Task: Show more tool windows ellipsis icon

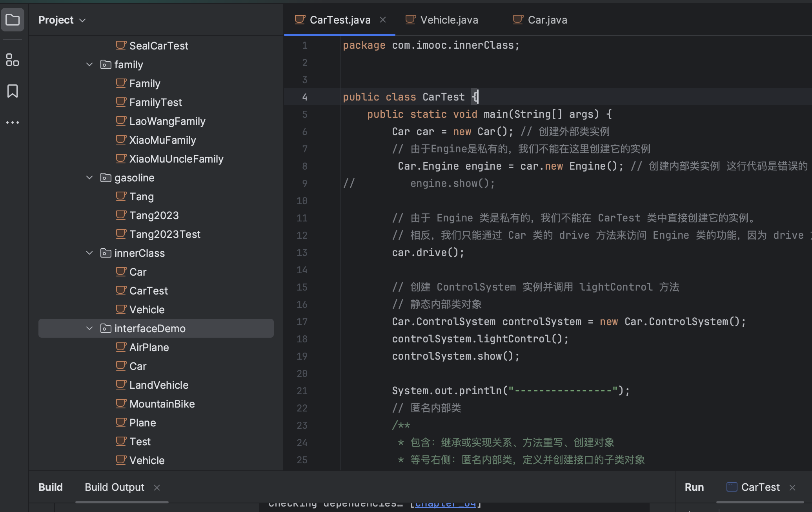Action: click(x=13, y=123)
